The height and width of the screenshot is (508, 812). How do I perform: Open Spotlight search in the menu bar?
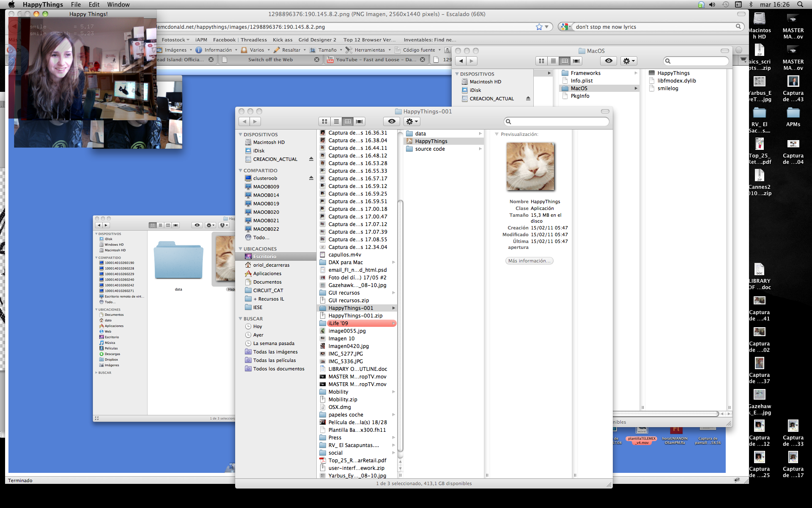pyautogui.click(x=800, y=4)
